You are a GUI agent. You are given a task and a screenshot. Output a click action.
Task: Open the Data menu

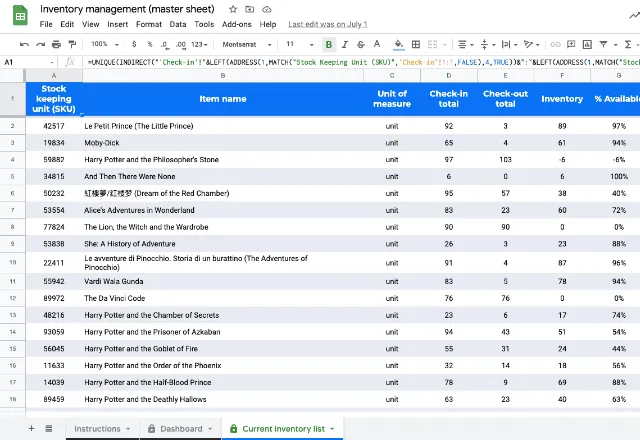tap(178, 24)
